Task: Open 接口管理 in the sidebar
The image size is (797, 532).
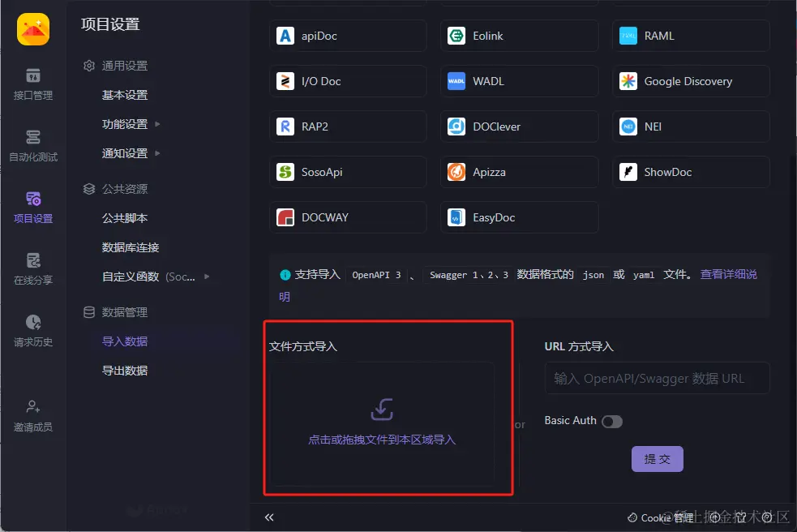Action: pos(33,84)
